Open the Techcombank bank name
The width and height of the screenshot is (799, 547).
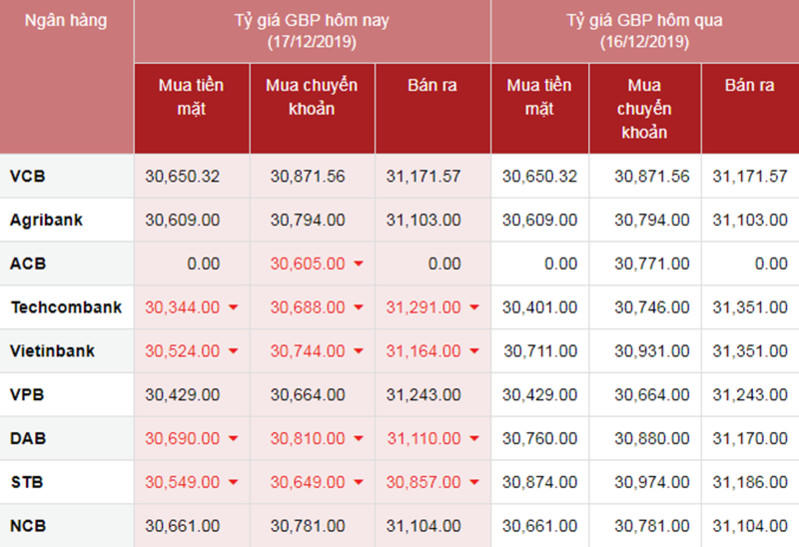pos(66,307)
